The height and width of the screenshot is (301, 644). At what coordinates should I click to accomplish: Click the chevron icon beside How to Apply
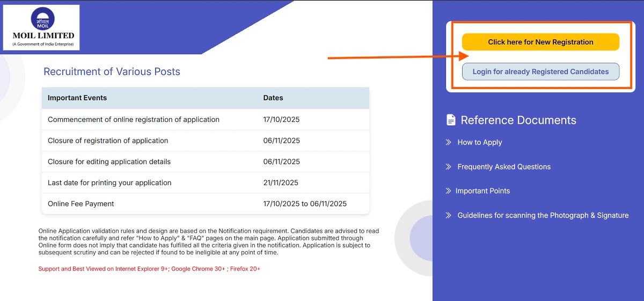pyautogui.click(x=448, y=142)
